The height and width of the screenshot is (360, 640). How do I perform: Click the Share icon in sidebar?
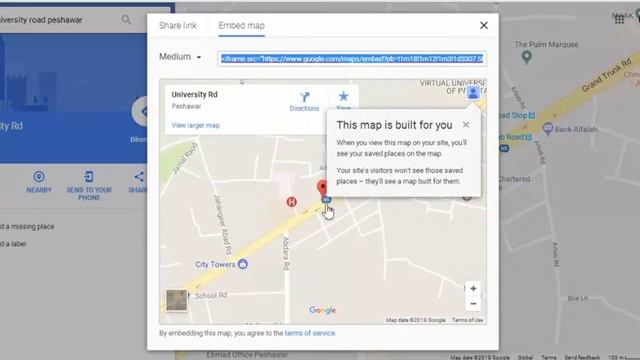tap(139, 177)
